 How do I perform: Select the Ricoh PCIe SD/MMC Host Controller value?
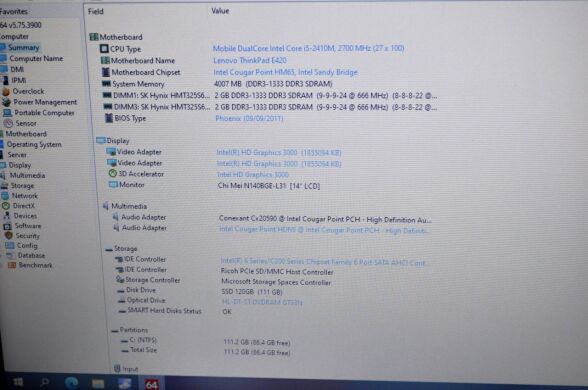[x=277, y=272]
